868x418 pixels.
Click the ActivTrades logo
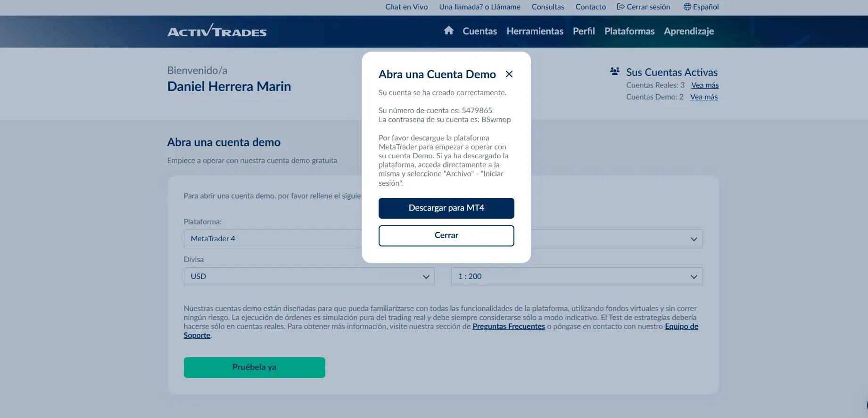pos(217,31)
